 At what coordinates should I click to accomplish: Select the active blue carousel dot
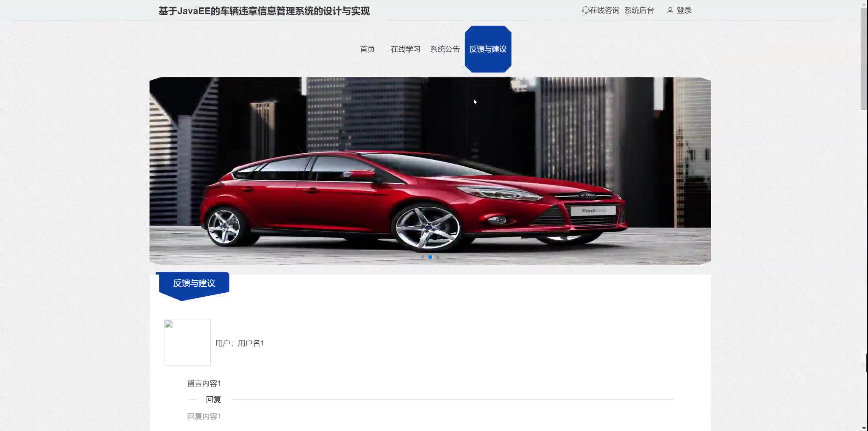point(430,257)
